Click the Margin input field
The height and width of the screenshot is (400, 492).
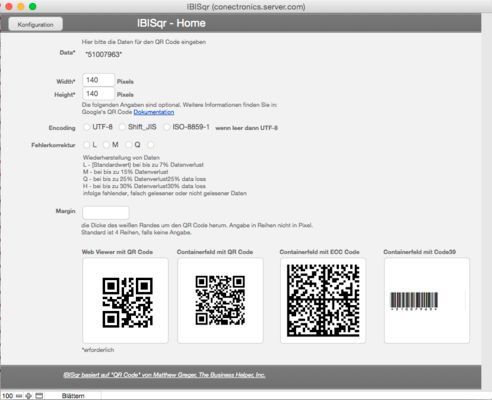[x=106, y=212]
